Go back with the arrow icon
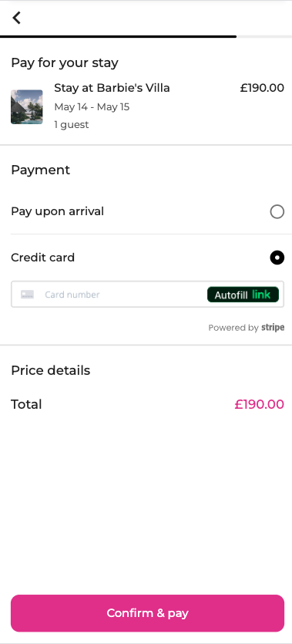 16,18
